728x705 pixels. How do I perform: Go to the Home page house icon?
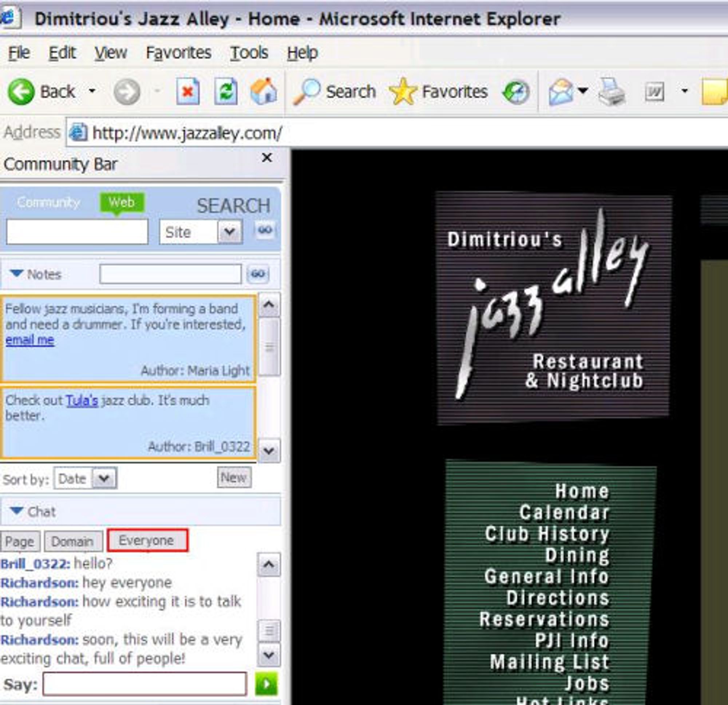tap(264, 91)
